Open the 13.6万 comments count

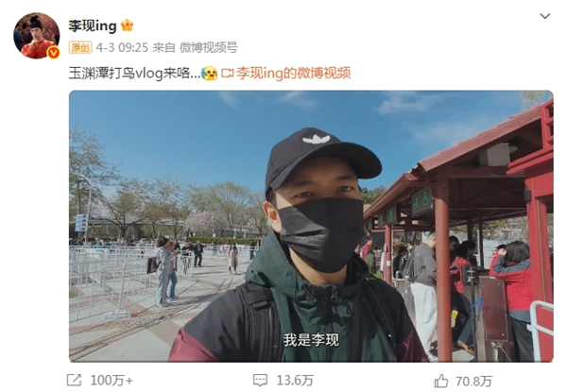pos(295,381)
